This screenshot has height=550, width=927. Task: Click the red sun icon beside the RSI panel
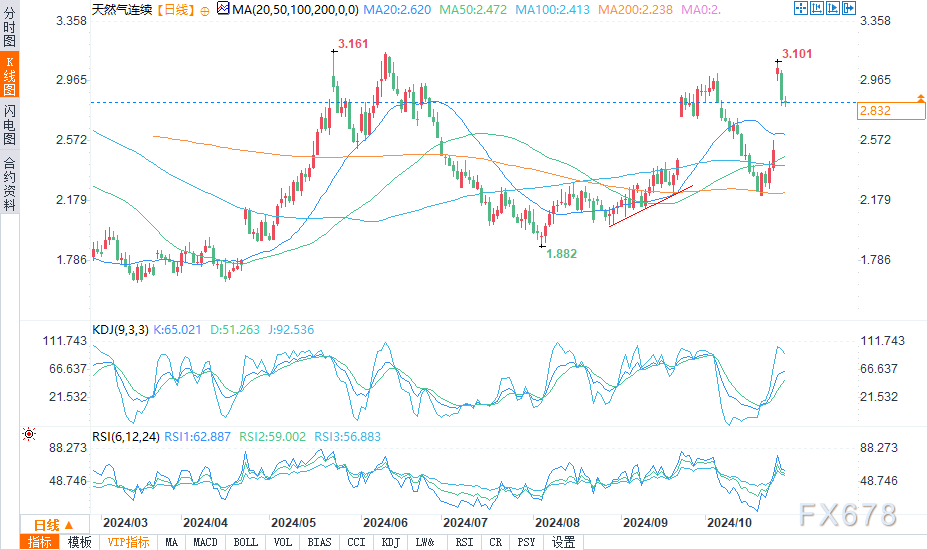(29, 435)
